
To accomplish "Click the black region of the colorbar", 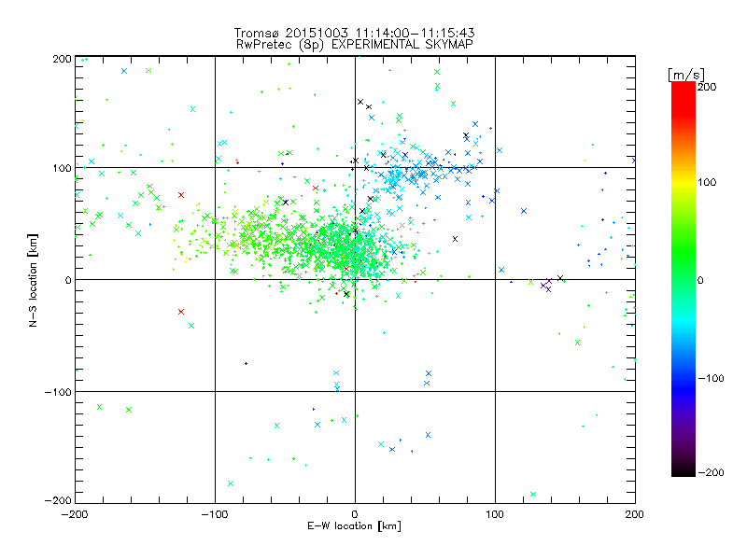I will (x=684, y=469).
